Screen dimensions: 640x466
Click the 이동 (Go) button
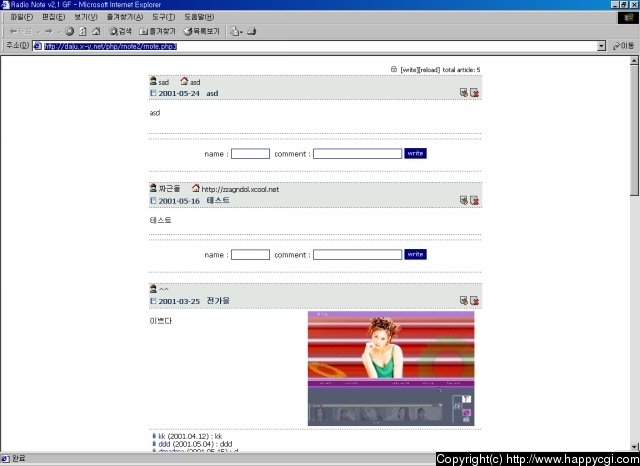tap(623, 46)
